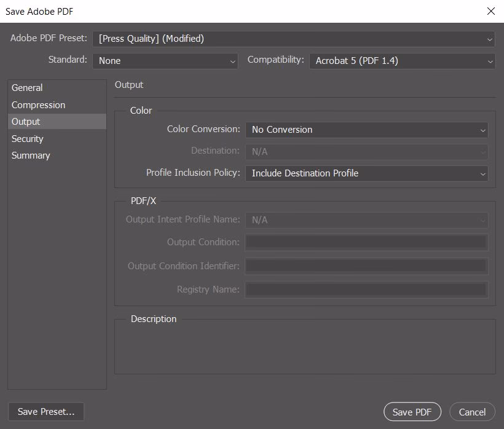The image size is (504, 429).
Task: Open the Adobe PDF Preset dropdown
Action: pos(294,39)
